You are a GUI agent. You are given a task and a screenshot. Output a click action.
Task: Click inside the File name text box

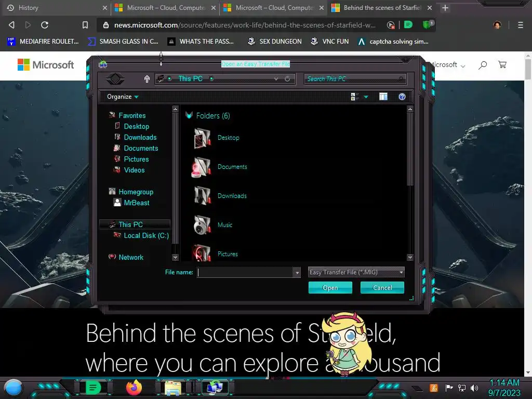pos(245,272)
